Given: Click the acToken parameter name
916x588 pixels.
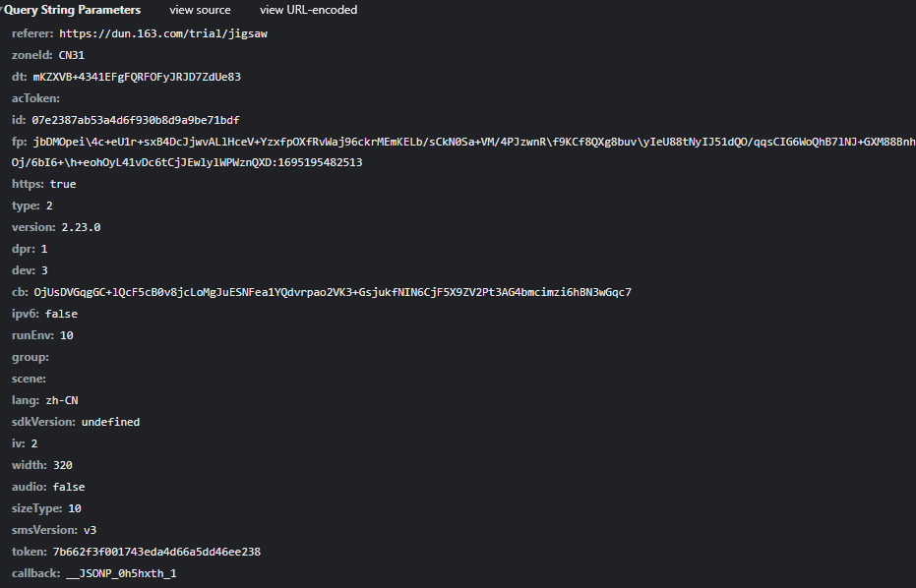Looking at the screenshot, I should pyautogui.click(x=35, y=98).
